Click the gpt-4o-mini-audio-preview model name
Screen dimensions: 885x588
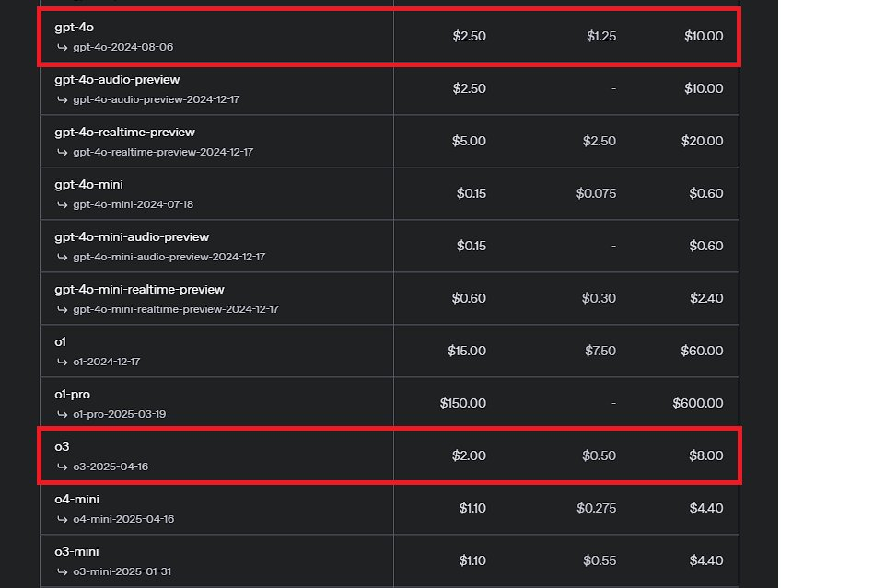(132, 236)
